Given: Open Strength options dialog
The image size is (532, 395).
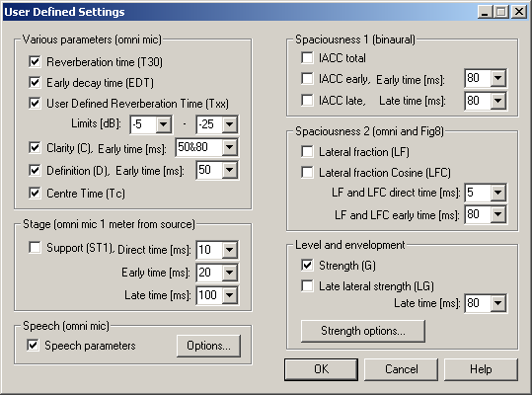Looking at the screenshot, I should pyautogui.click(x=362, y=331).
